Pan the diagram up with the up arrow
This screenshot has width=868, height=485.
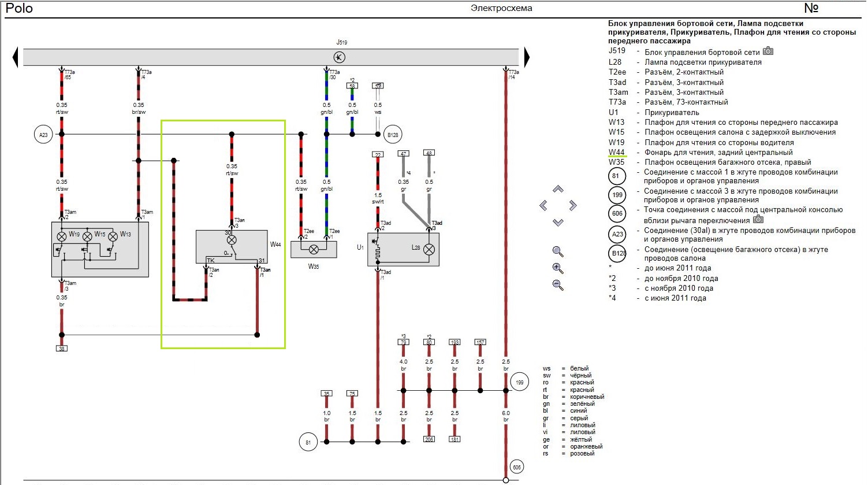[558, 189]
